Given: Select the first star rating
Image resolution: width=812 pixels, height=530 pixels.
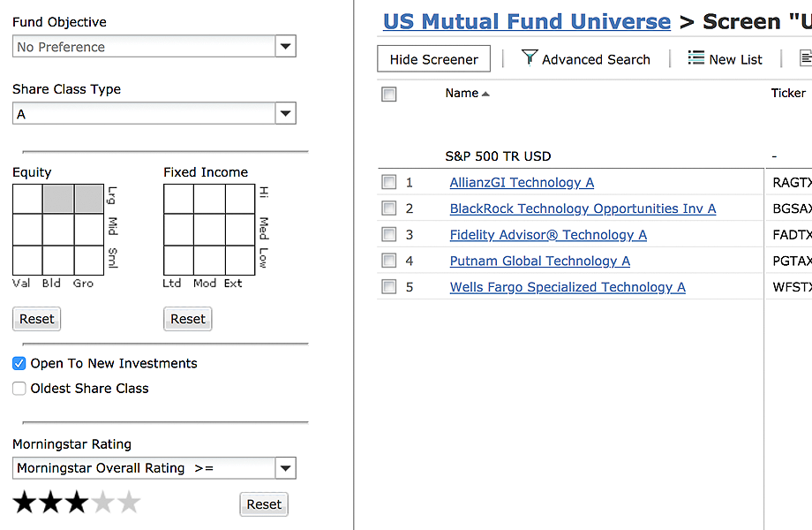Looking at the screenshot, I should click(x=25, y=503).
